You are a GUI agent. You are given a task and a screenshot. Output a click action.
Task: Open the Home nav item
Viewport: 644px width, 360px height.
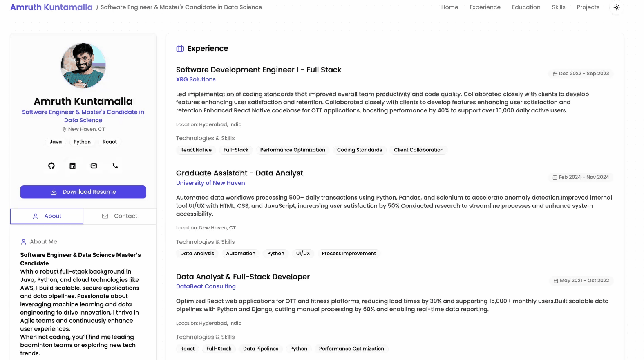point(449,7)
